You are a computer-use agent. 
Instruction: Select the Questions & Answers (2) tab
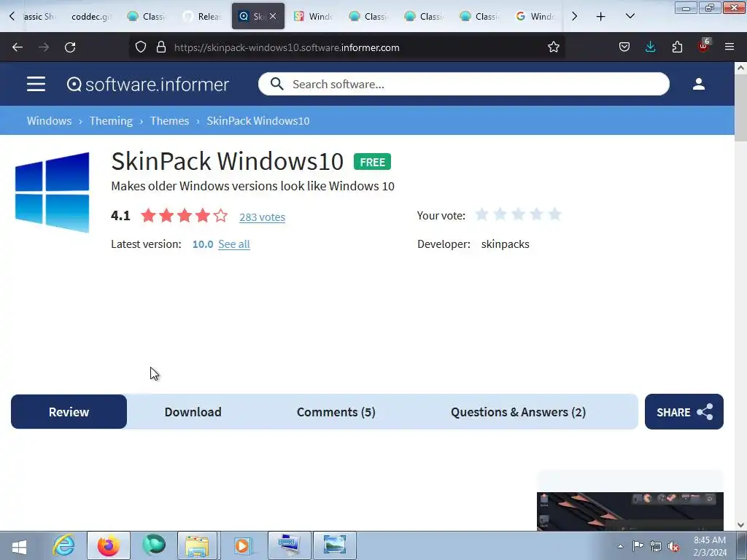point(519,412)
